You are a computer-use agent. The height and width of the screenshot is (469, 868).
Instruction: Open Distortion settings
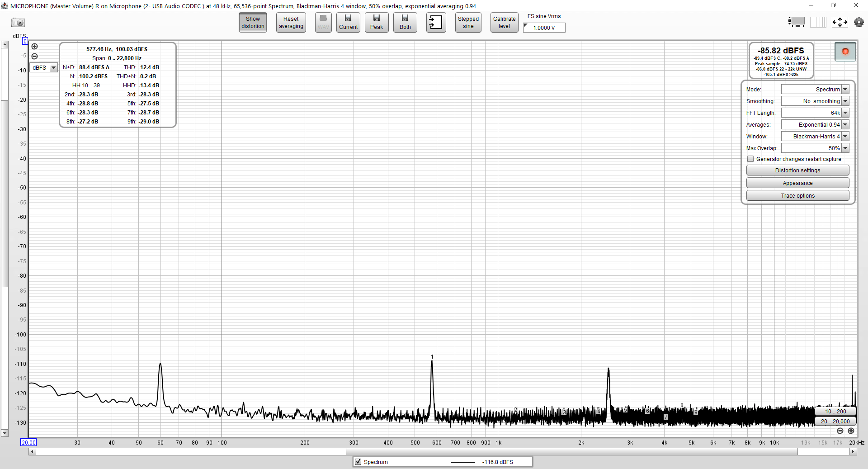point(797,171)
